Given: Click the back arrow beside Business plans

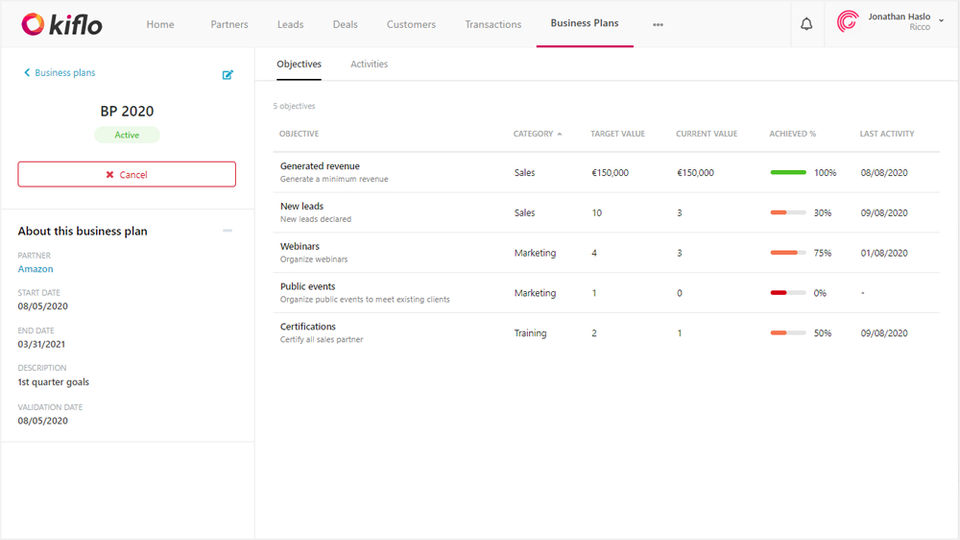Looking at the screenshot, I should click(x=27, y=73).
